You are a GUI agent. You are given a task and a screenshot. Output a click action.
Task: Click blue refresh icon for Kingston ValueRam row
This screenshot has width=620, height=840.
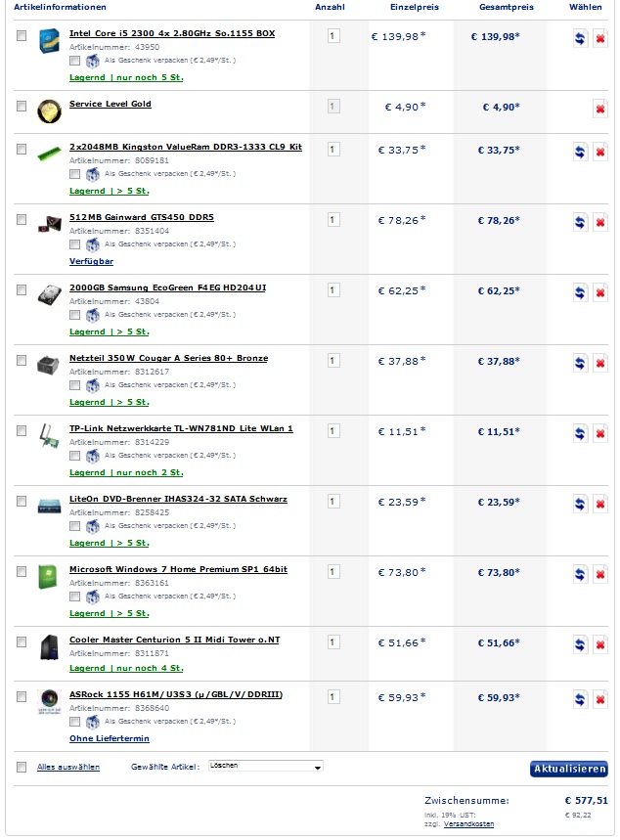point(579,153)
